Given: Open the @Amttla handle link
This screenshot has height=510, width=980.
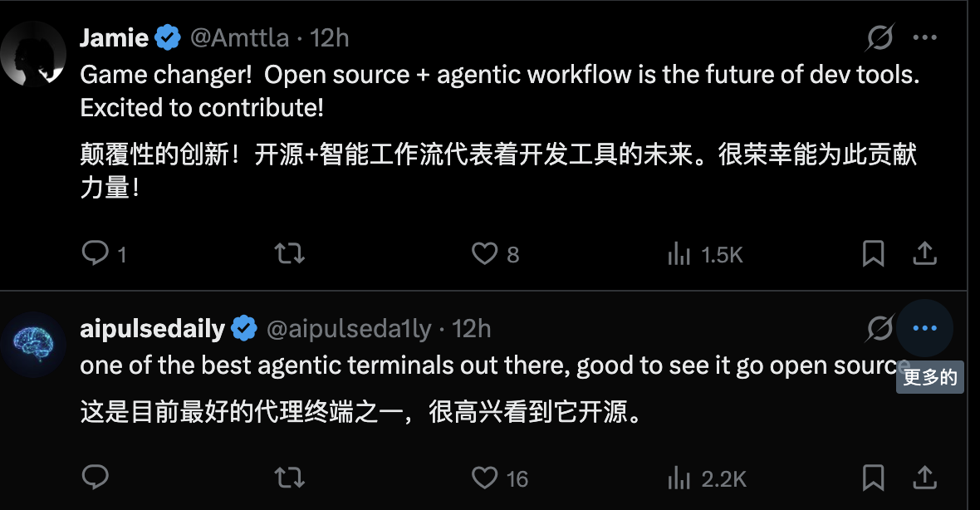Looking at the screenshot, I should [x=240, y=38].
